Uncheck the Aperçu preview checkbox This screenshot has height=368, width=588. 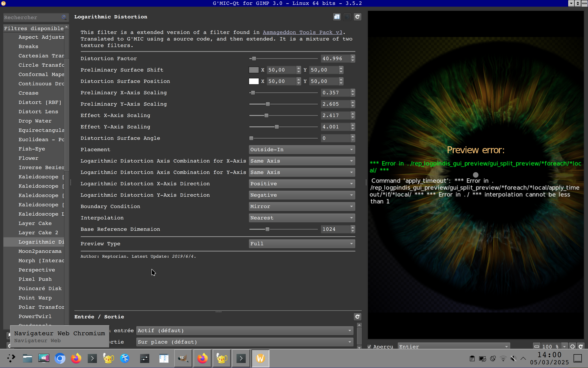click(x=369, y=347)
